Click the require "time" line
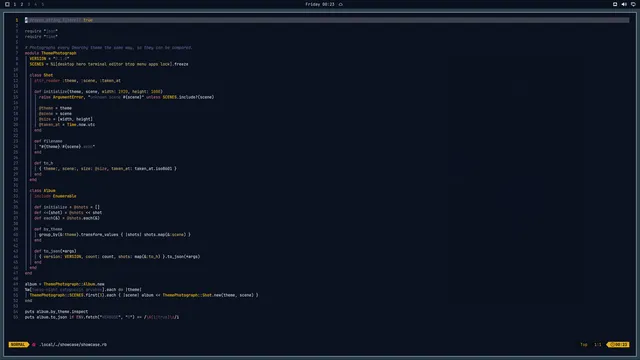 (x=41, y=36)
